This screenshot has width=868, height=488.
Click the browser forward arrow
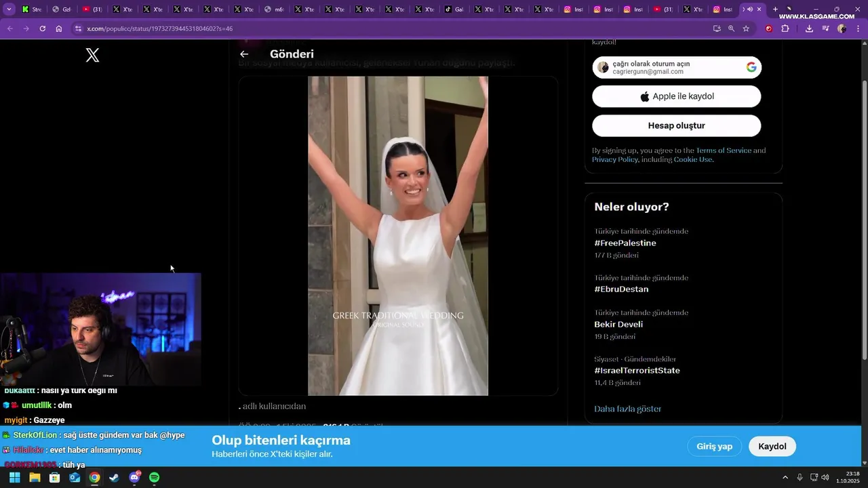tap(26, 28)
